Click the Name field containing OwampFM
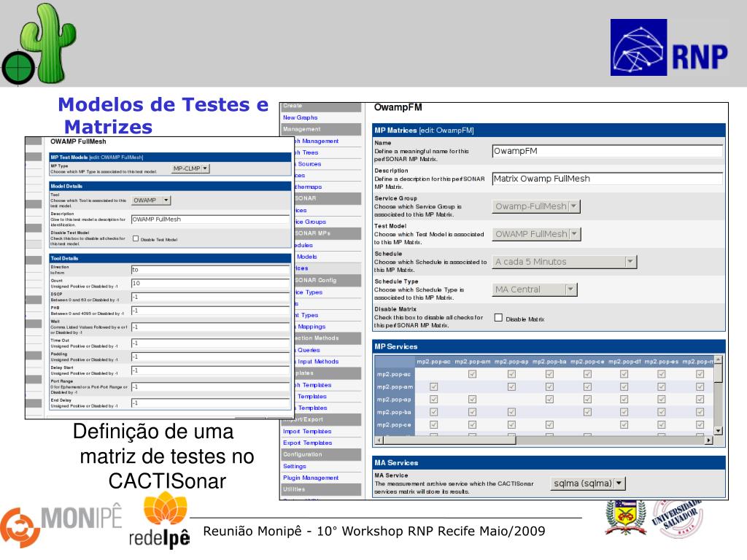Image resolution: width=747 pixels, height=560 pixels. click(608, 151)
